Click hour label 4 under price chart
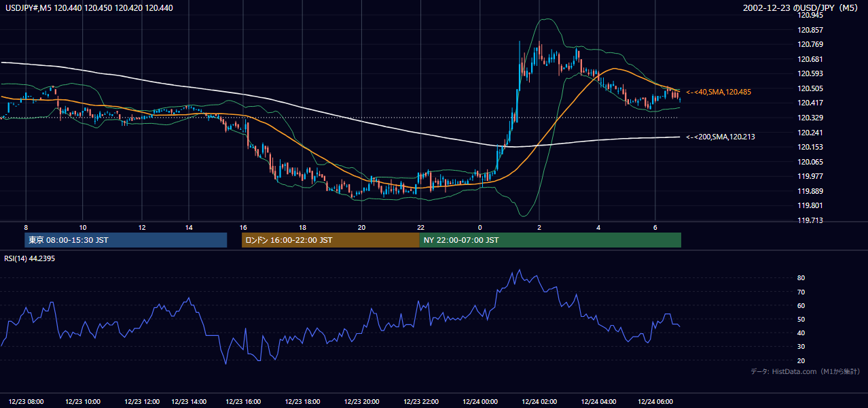Screen dimensions: 868x408 [x=598, y=227]
